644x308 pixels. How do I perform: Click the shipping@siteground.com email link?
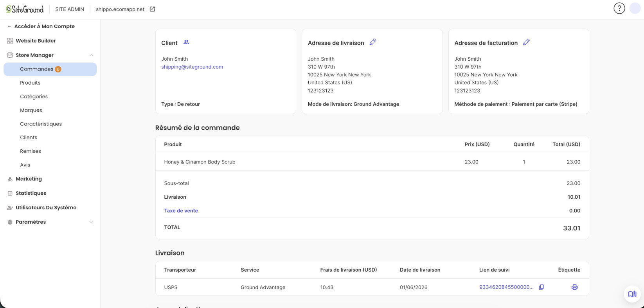click(192, 67)
